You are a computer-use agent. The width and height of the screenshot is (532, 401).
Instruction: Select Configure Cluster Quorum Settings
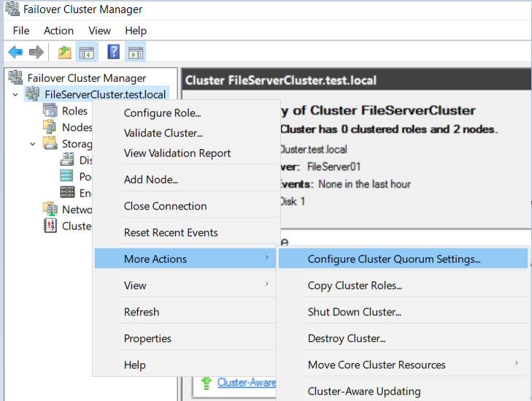click(x=394, y=259)
